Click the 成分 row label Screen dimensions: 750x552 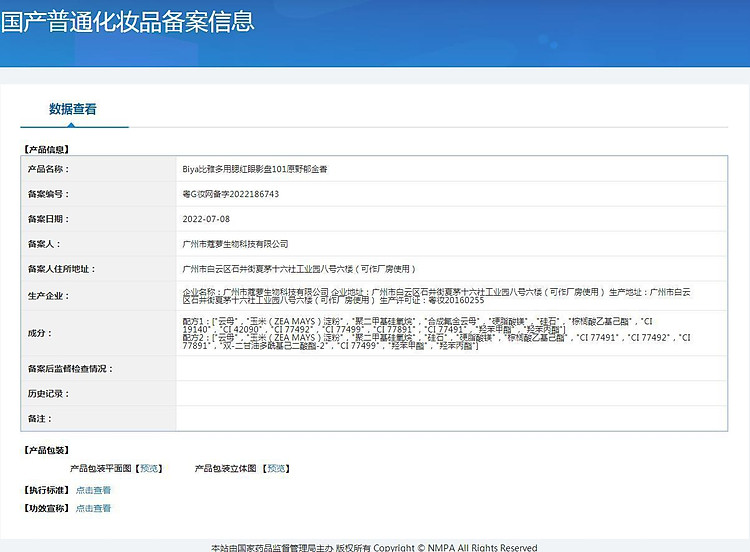[x=40, y=333]
